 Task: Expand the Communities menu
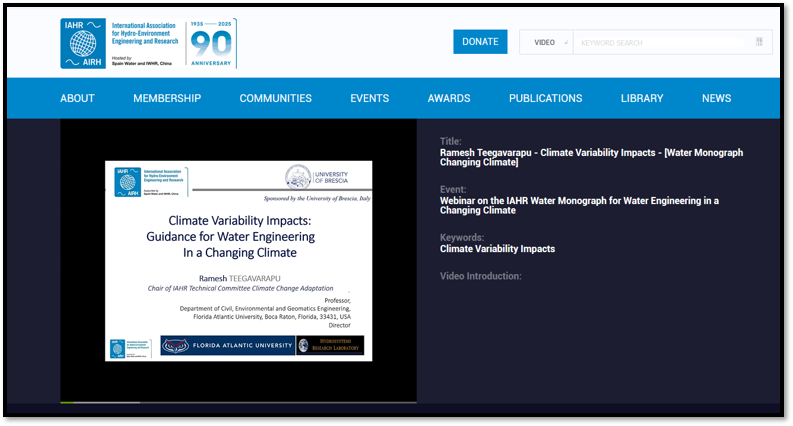[x=275, y=98]
